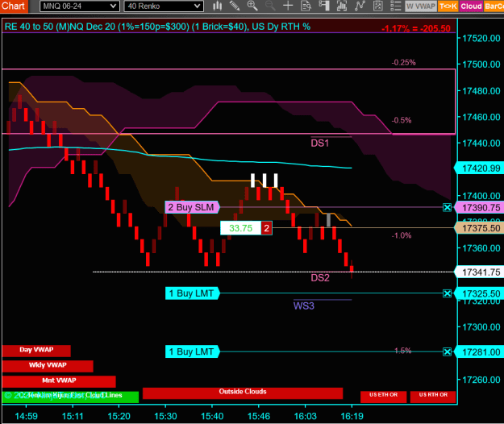The image size is (504, 424).
Task: Click the Wkly VWAP red bar
Action: [48, 366]
